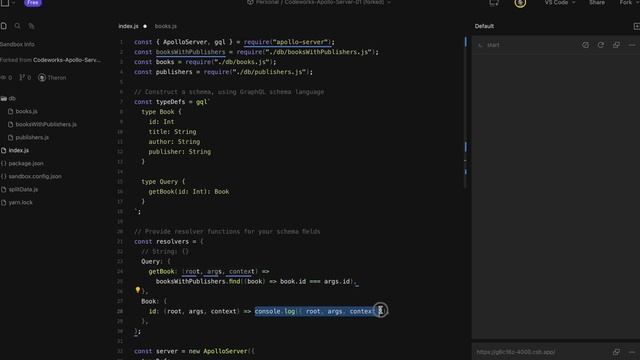Click the Theron author avatar
The image size is (640, 360).
42,78
